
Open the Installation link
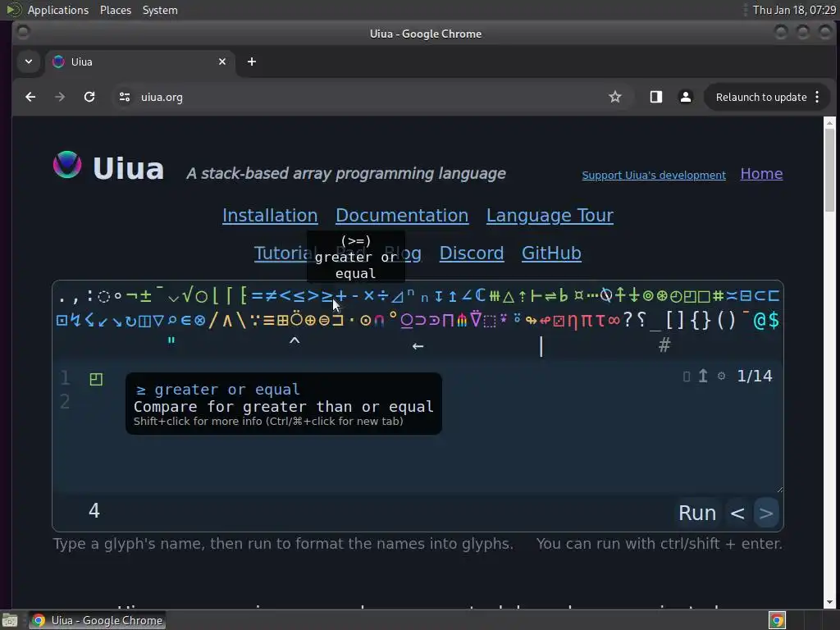point(270,216)
